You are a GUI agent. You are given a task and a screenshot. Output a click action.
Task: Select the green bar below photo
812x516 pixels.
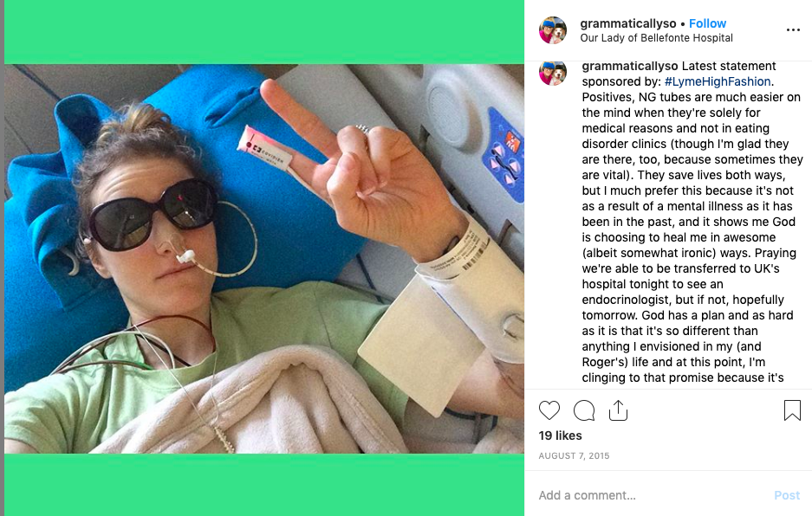tap(264, 485)
